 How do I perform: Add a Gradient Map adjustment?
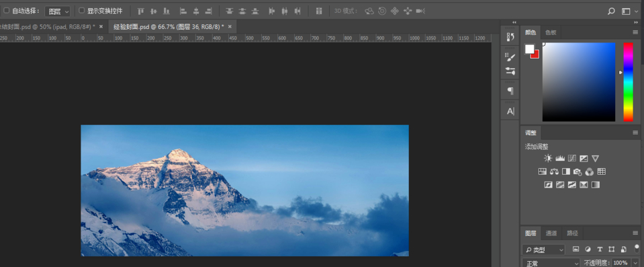(x=596, y=185)
